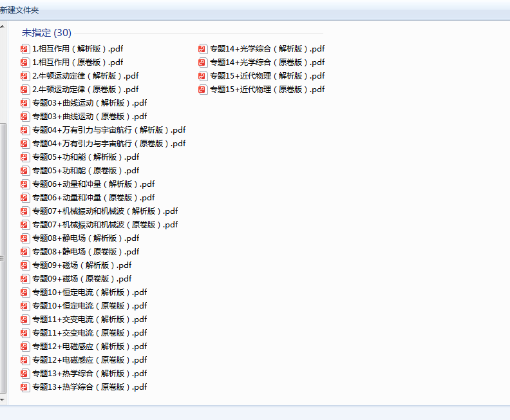Select file name 1.相互作用（原卷版）.pdf
The height and width of the screenshot is (420, 510).
(x=78, y=62)
